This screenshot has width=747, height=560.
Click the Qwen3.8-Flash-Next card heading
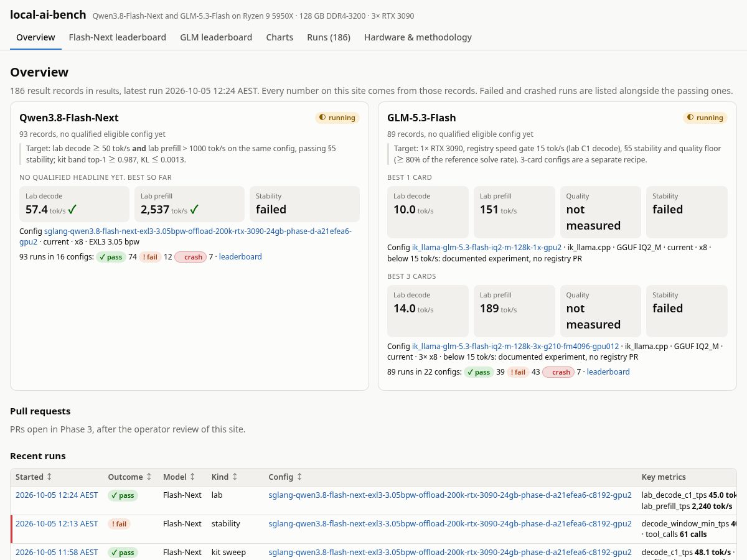(69, 118)
